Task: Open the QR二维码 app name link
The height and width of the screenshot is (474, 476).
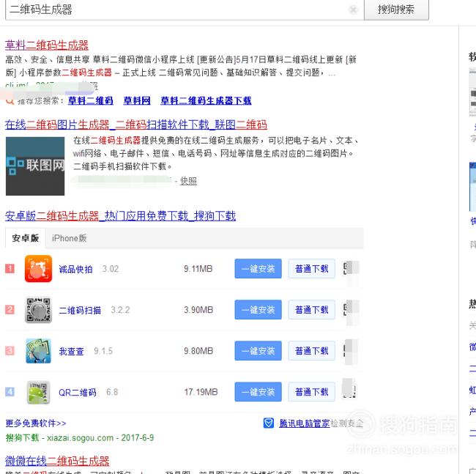Action: 78,393
